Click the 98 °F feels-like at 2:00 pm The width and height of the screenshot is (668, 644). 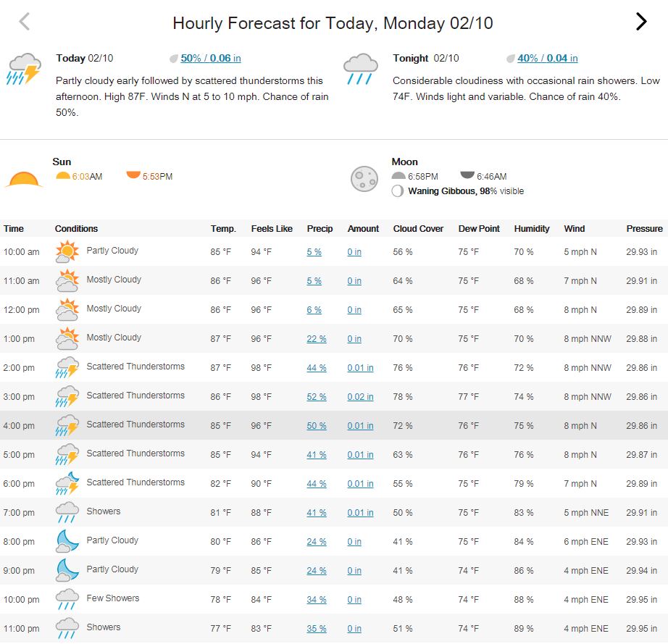(x=261, y=367)
